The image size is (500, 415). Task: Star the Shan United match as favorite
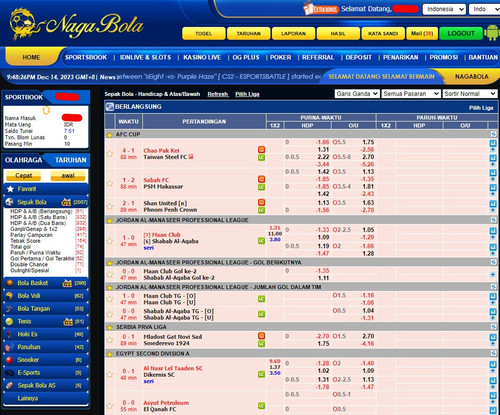click(109, 206)
